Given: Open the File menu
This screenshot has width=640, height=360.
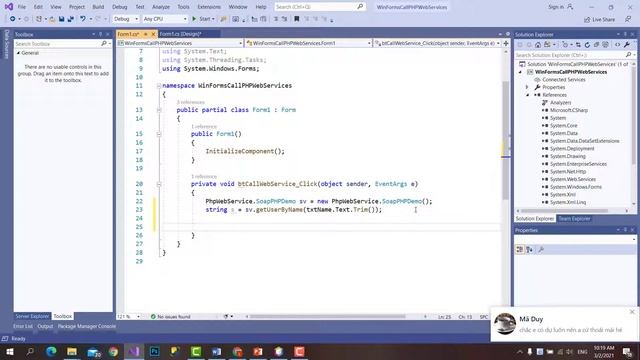Looking at the screenshot, I should 22,7.
